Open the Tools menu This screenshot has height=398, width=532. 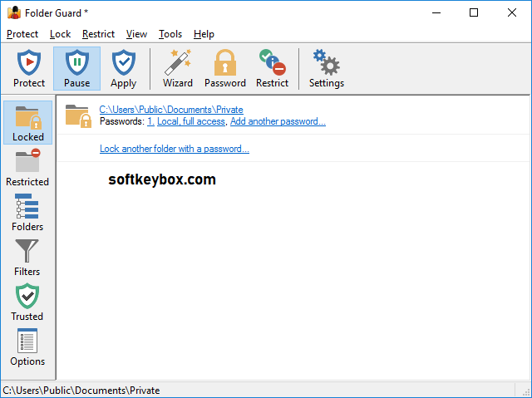pyautogui.click(x=170, y=34)
